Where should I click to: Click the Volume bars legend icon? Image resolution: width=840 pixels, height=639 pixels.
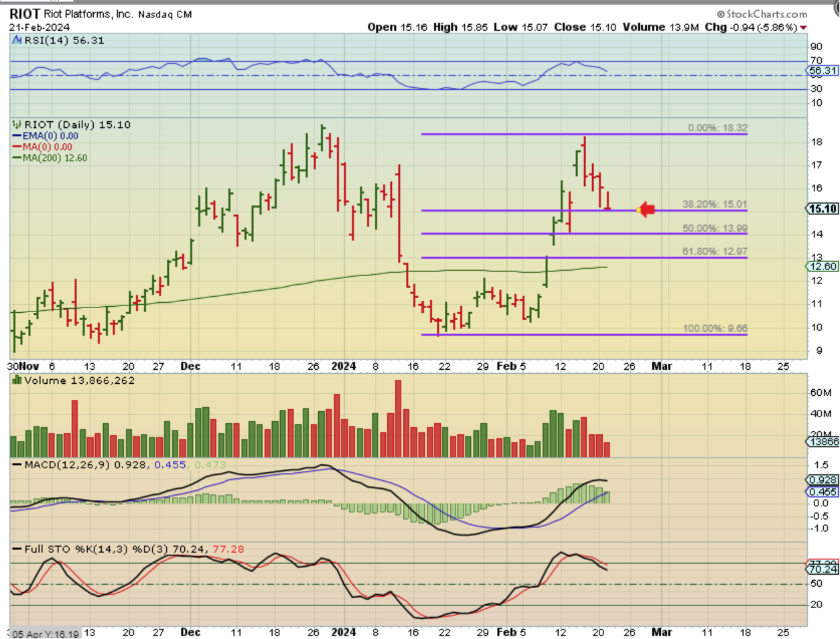point(17,380)
